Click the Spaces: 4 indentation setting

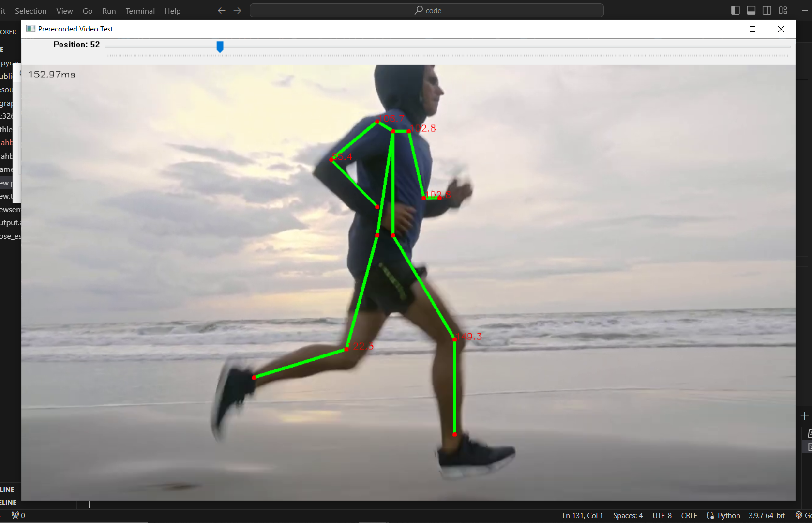tap(628, 515)
